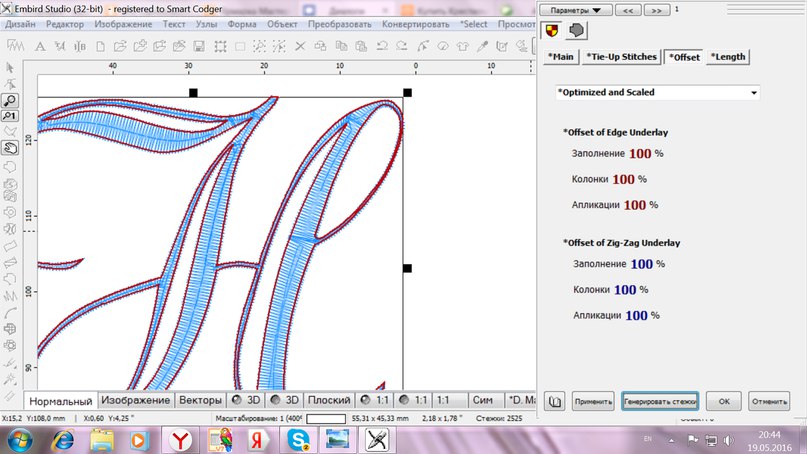Toggle the first 3D view mode
This screenshot has height=454, width=807.
tap(245, 400)
